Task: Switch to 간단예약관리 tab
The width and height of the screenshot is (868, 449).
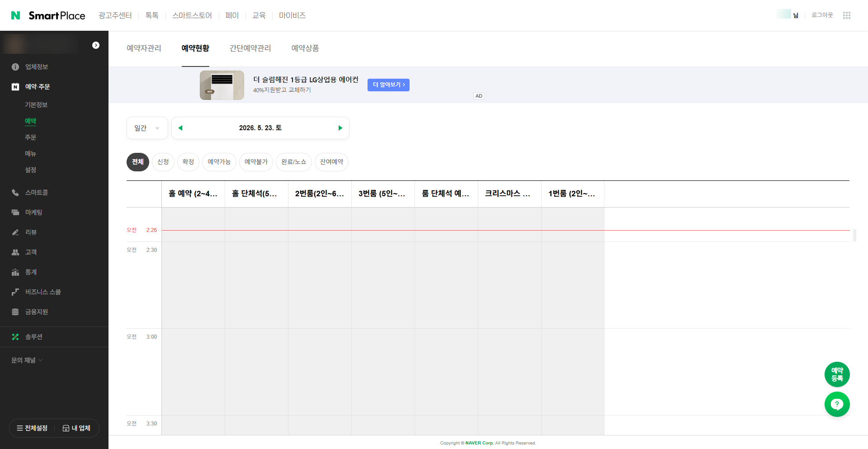Action: [x=250, y=48]
